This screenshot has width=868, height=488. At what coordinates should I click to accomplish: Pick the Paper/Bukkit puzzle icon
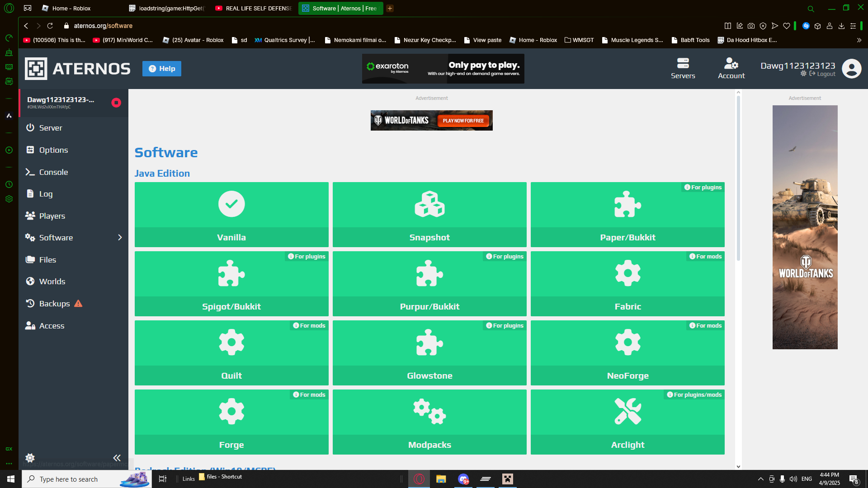coord(627,204)
